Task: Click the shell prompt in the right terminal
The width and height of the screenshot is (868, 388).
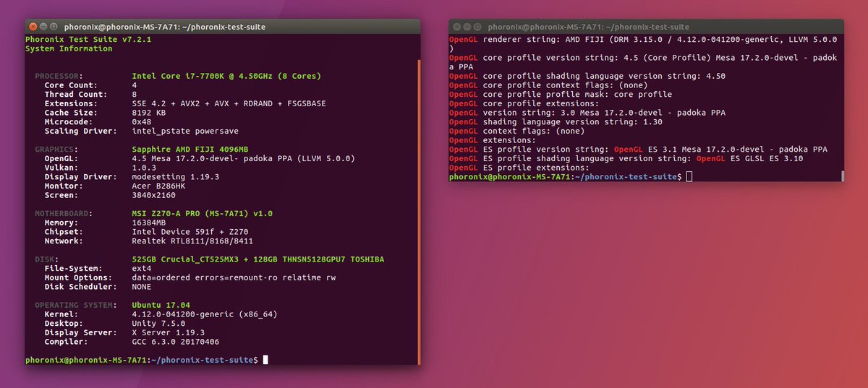Action: point(565,176)
